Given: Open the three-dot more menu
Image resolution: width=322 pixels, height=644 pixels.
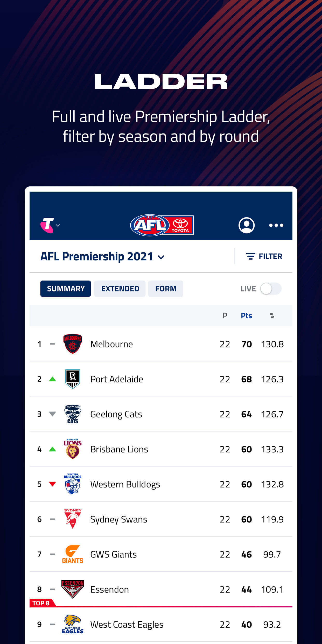Looking at the screenshot, I should 276,225.
